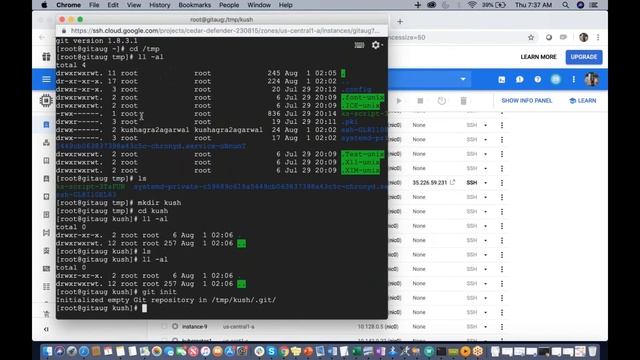Open the View menu
The width and height of the screenshot is (640, 360).
(133, 5)
